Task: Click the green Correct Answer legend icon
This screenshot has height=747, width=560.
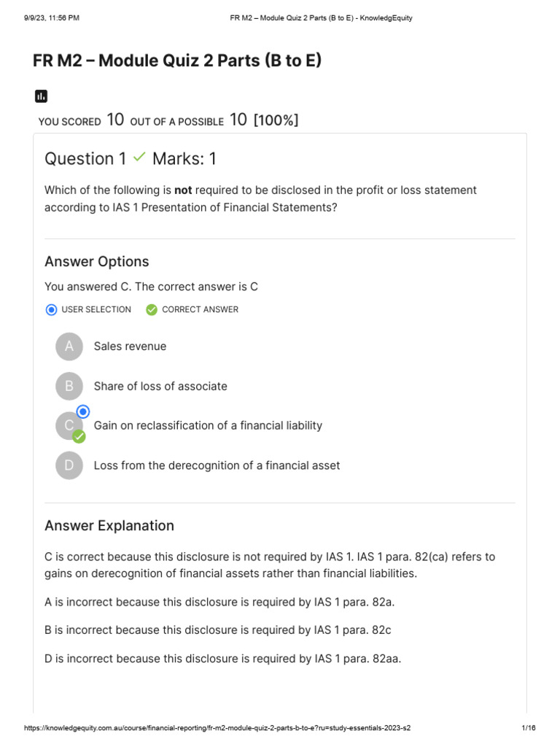Action: pos(152,310)
